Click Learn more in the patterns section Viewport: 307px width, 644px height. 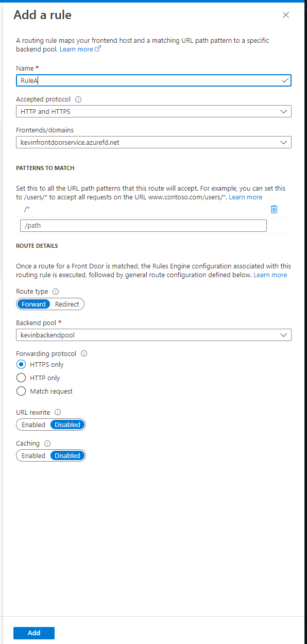(x=246, y=197)
